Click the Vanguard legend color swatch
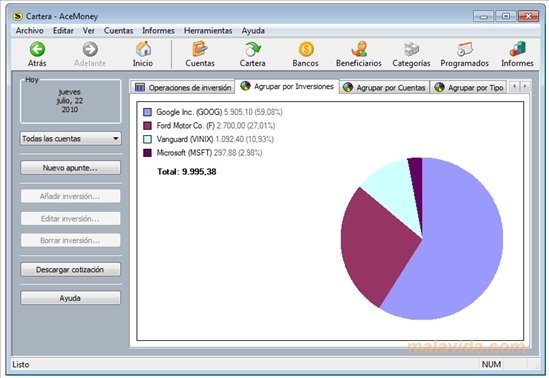This screenshot has height=378, width=549. point(147,139)
